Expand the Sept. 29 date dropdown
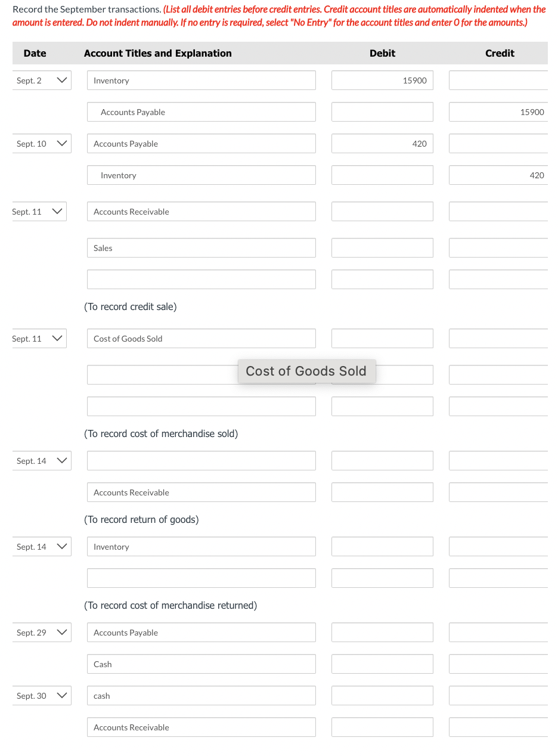This screenshot has height=756, width=558. [x=42, y=633]
